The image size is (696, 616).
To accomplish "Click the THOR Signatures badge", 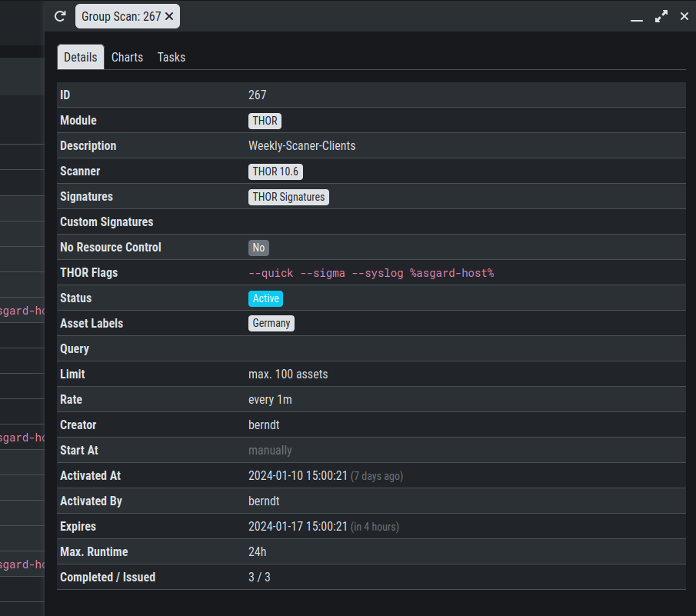I will pyautogui.click(x=288, y=197).
